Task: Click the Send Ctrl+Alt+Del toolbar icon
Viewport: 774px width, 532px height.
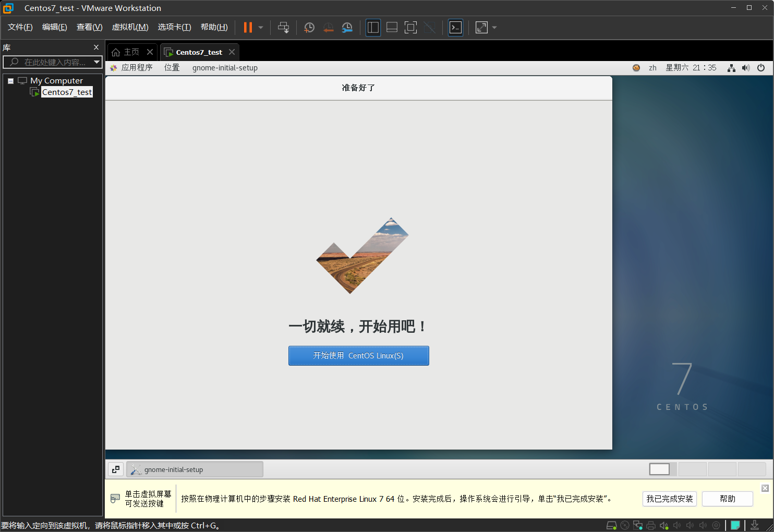Action: (283, 28)
